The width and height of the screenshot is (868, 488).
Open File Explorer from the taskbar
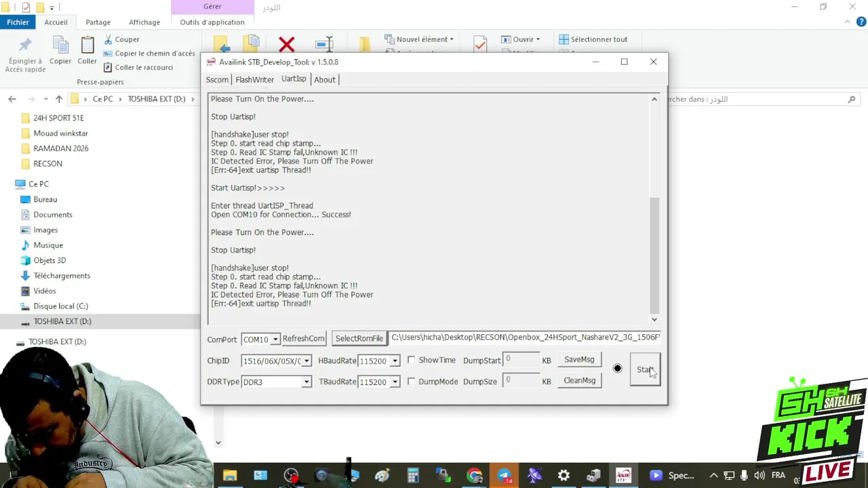230,476
